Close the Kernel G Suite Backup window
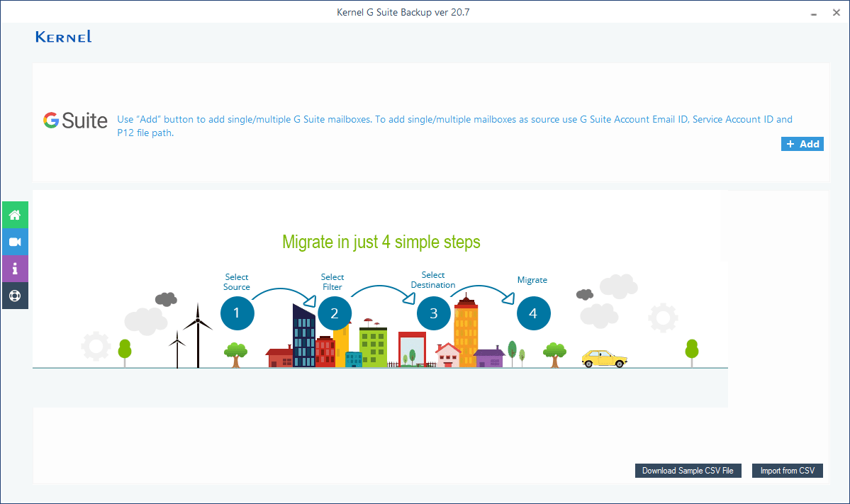Viewport: 850px width, 504px height. click(836, 13)
